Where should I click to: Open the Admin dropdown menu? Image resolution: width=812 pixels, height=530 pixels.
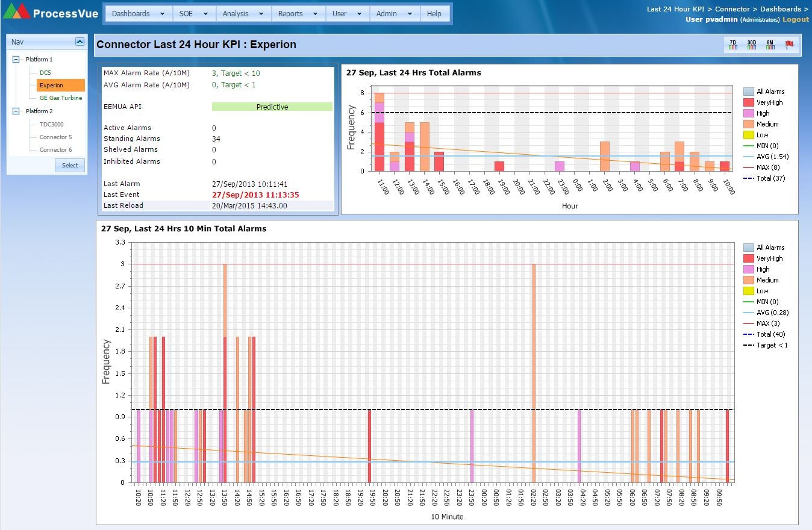(395, 13)
